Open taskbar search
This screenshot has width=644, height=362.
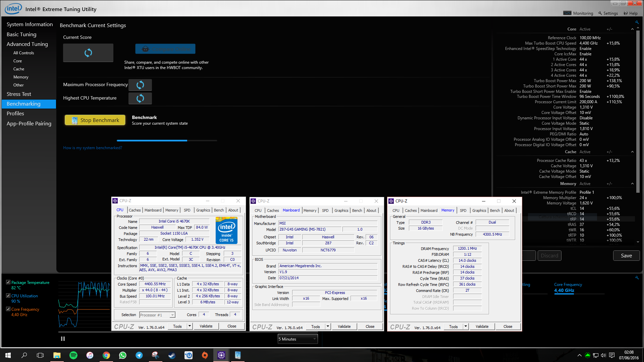pyautogui.click(x=24, y=355)
